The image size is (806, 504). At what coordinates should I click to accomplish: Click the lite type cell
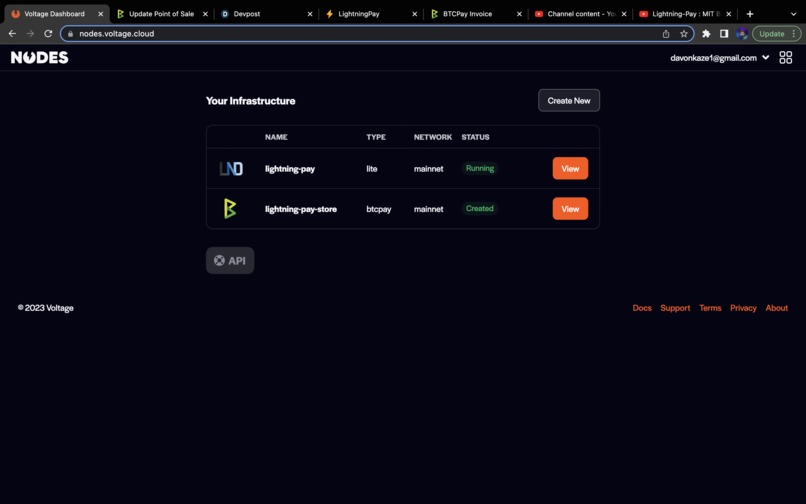372,169
